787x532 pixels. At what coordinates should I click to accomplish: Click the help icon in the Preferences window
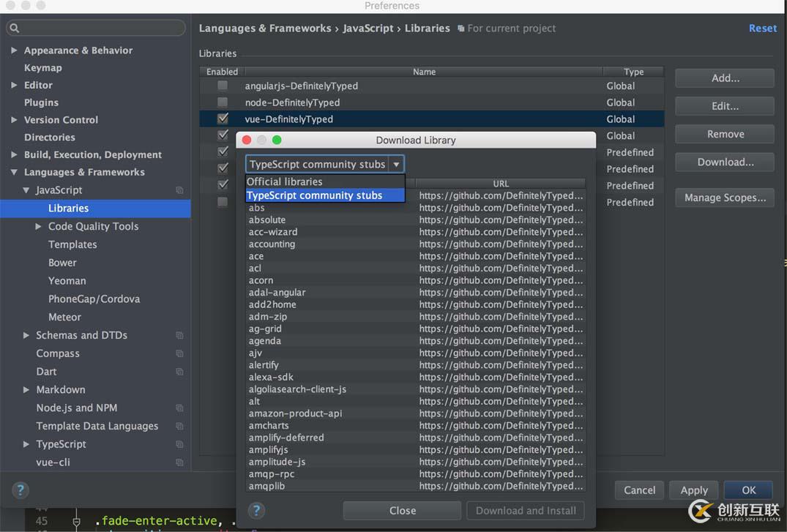(19, 490)
